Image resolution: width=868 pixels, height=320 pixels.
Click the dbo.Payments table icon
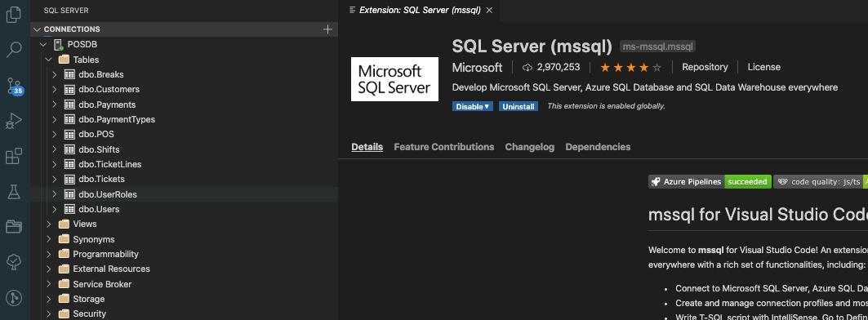pos(69,104)
